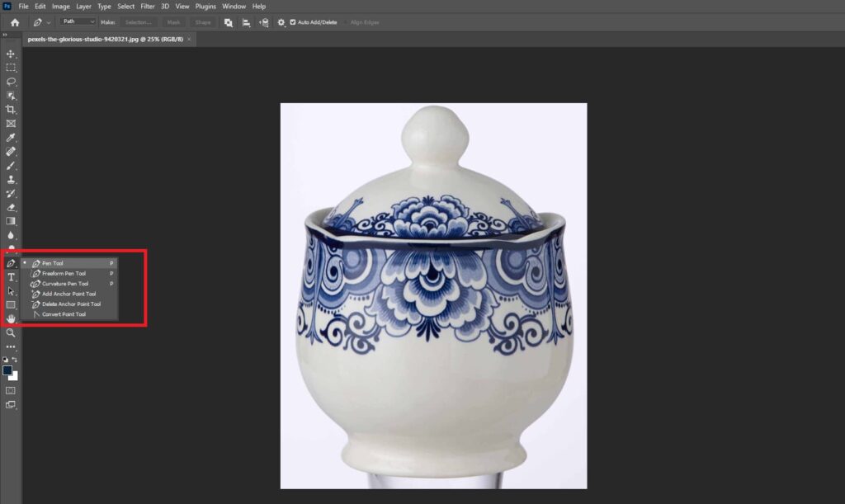845x504 pixels.
Task: Open the path operations dropdown
Action: [x=229, y=22]
